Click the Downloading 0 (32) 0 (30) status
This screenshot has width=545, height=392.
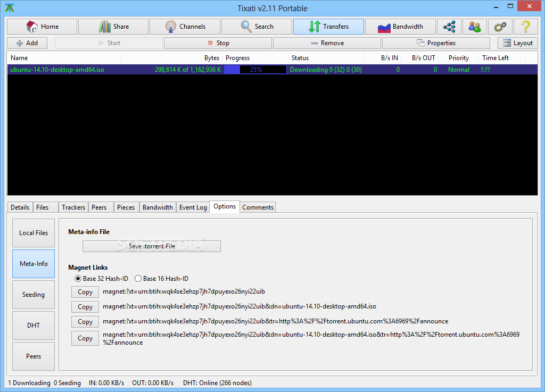(326, 70)
